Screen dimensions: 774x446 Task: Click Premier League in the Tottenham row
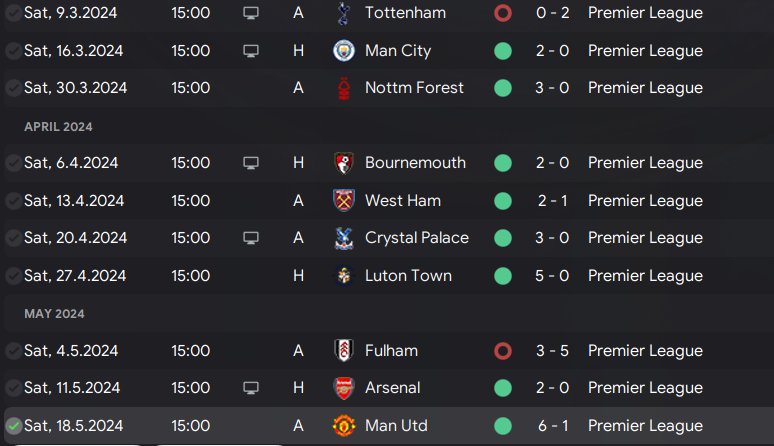coord(645,13)
